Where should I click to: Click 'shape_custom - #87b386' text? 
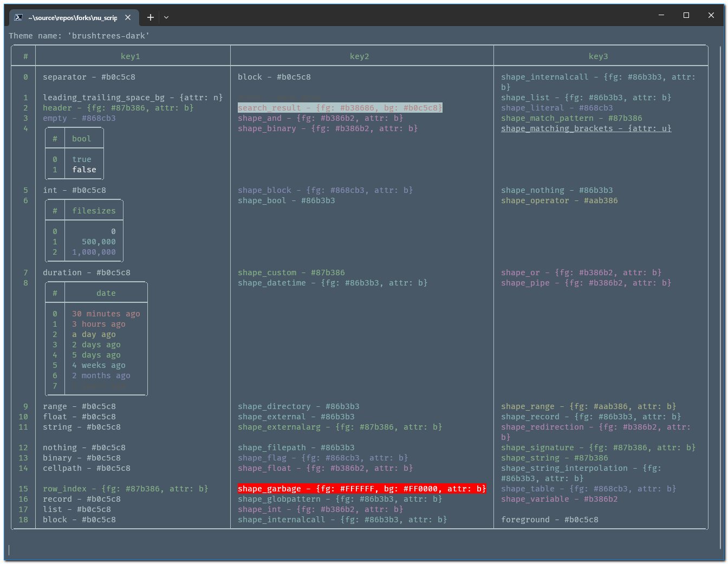[x=291, y=273]
